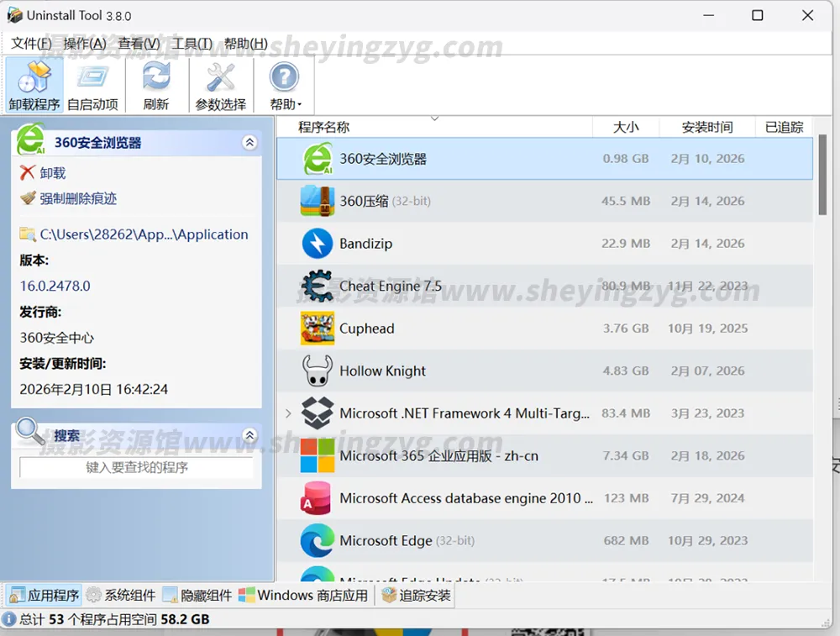The width and height of the screenshot is (840, 636).
Task: Click the Microsoft Access database engine icon
Action: [x=316, y=498]
